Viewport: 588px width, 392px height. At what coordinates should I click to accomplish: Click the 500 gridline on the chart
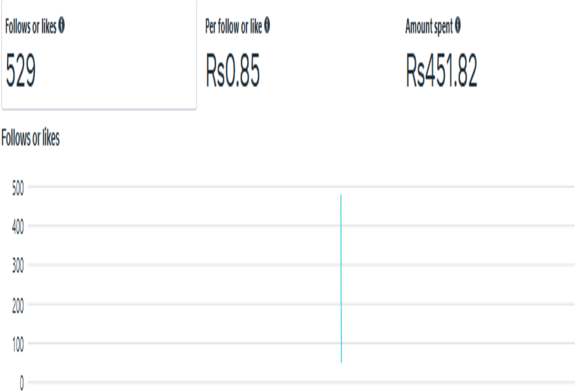(301, 186)
